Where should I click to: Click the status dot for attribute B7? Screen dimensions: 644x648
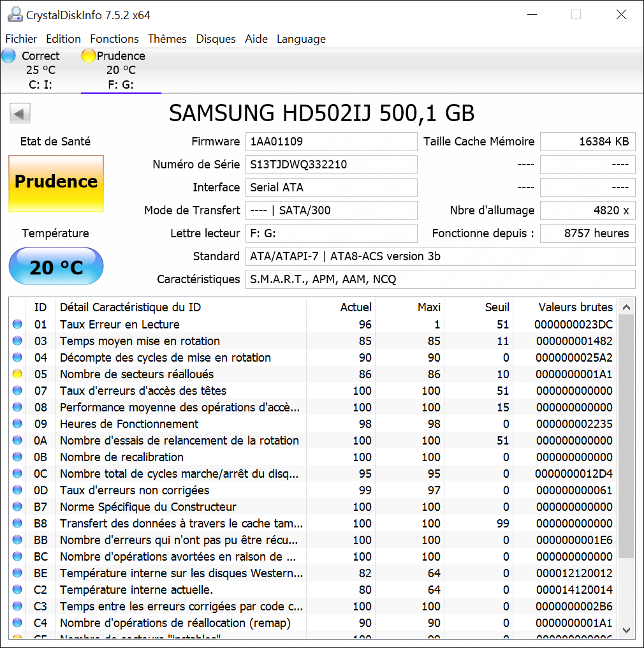17,506
